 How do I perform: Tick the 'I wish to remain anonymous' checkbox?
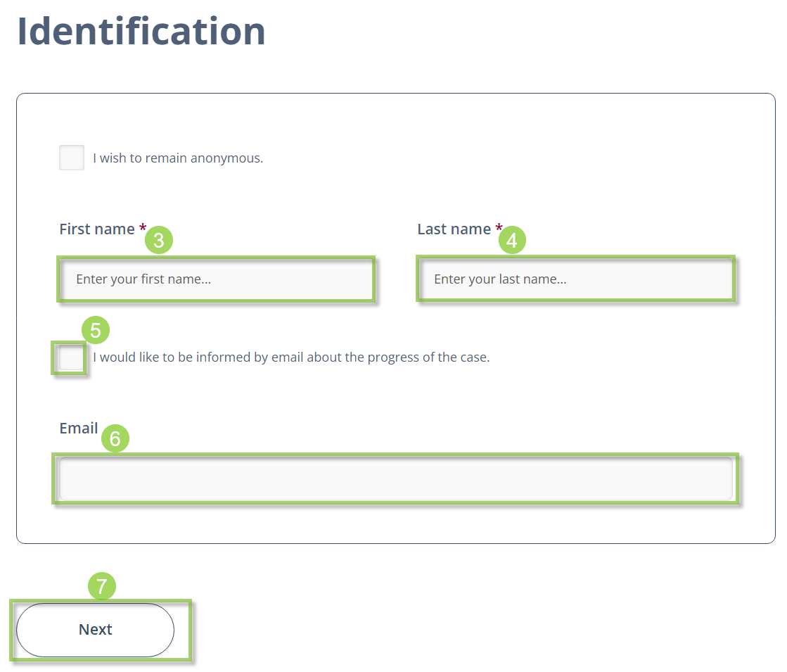tap(72, 158)
